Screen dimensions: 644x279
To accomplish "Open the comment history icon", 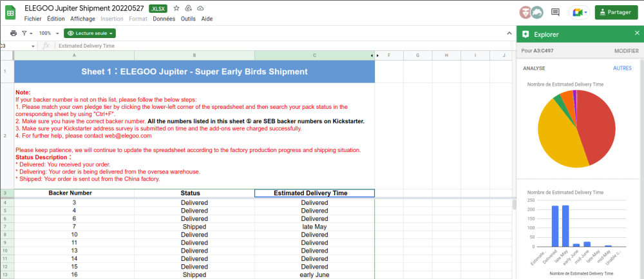I will 555,12.
